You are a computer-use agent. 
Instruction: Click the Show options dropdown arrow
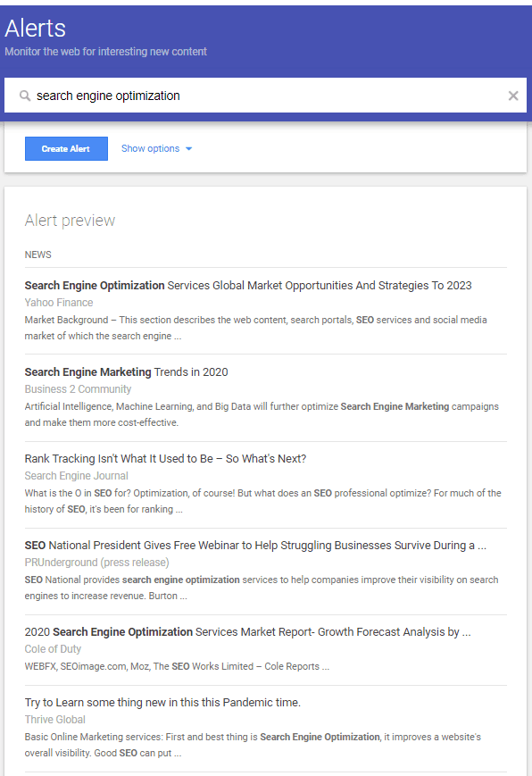point(188,148)
